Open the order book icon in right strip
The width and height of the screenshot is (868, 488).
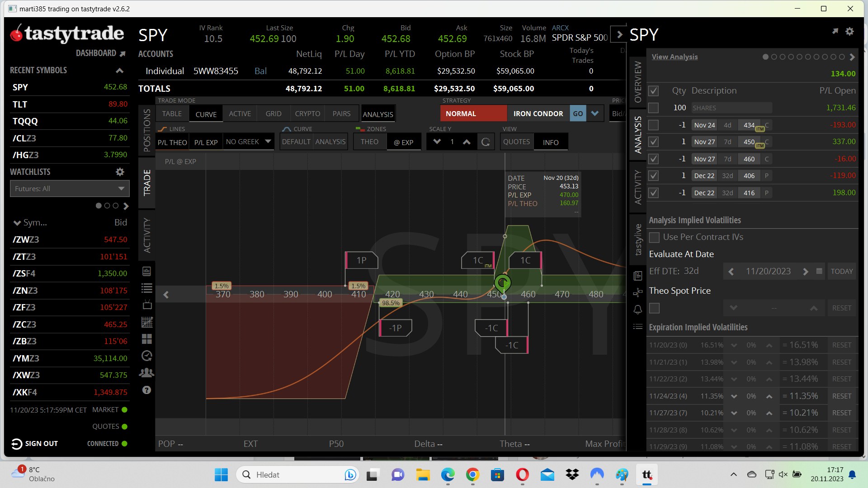click(x=638, y=276)
